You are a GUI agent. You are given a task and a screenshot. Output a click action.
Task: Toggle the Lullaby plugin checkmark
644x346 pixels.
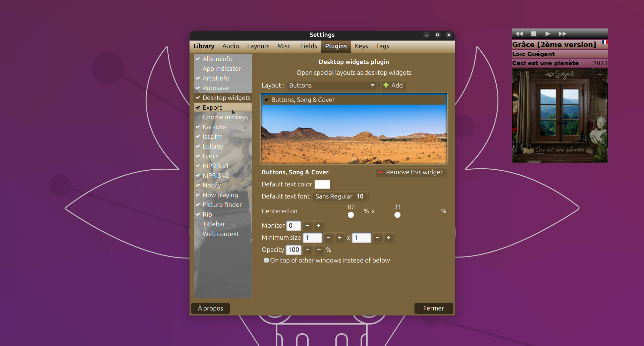pos(198,146)
